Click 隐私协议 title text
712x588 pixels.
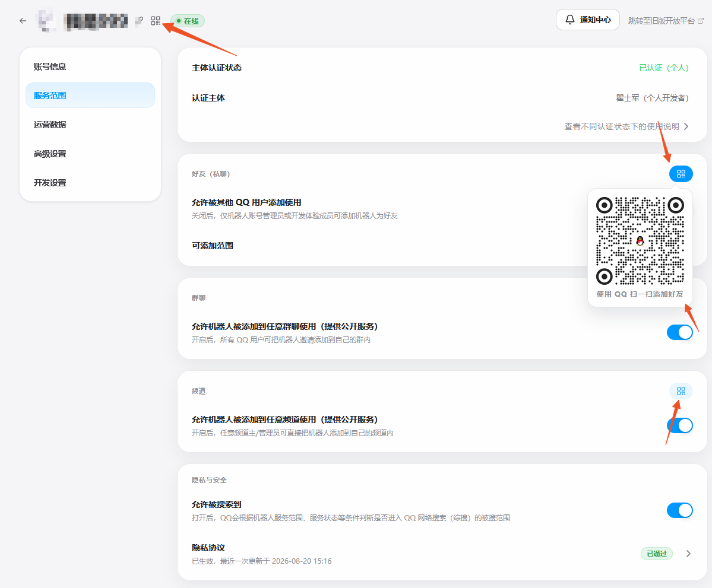click(208, 548)
